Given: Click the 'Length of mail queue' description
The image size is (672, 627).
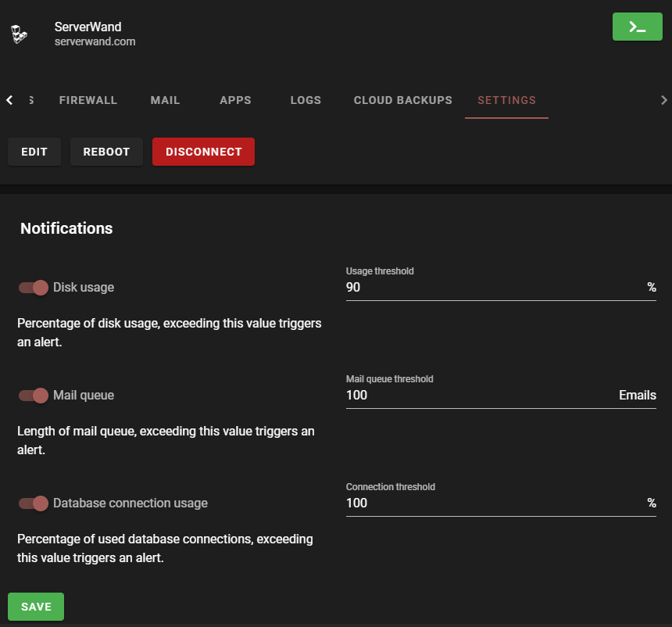Looking at the screenshot, I should point(166,440).
